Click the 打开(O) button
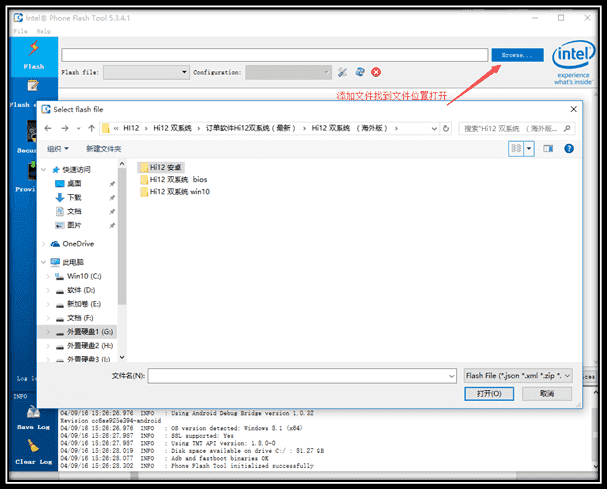The width and height of the screenshot is (607, 489). 489,394
